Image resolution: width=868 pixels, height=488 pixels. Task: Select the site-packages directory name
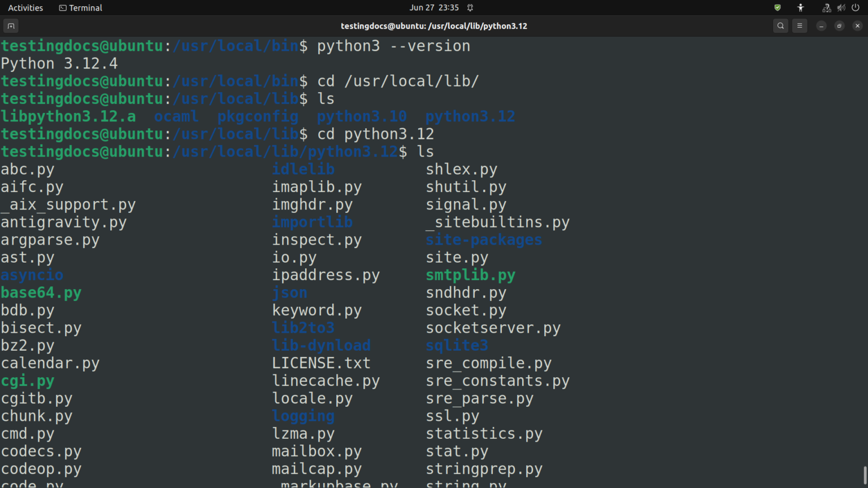pos(483,239)
